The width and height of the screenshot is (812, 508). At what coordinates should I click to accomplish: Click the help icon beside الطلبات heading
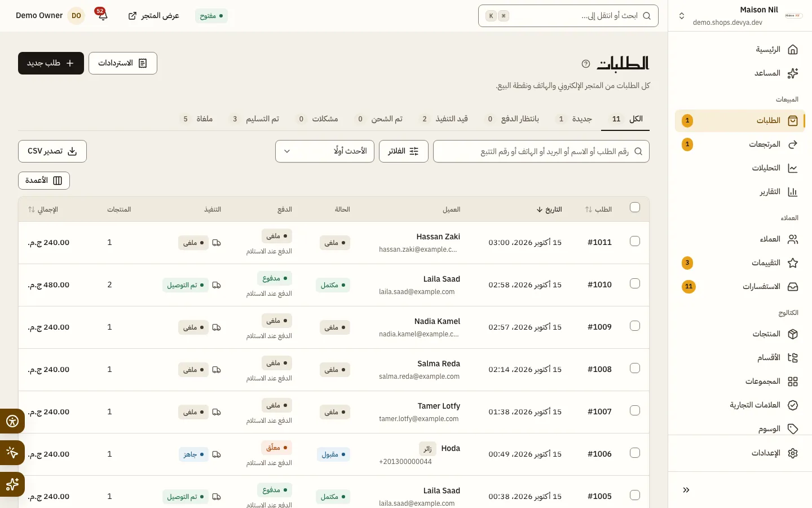(x=586, y=64)
